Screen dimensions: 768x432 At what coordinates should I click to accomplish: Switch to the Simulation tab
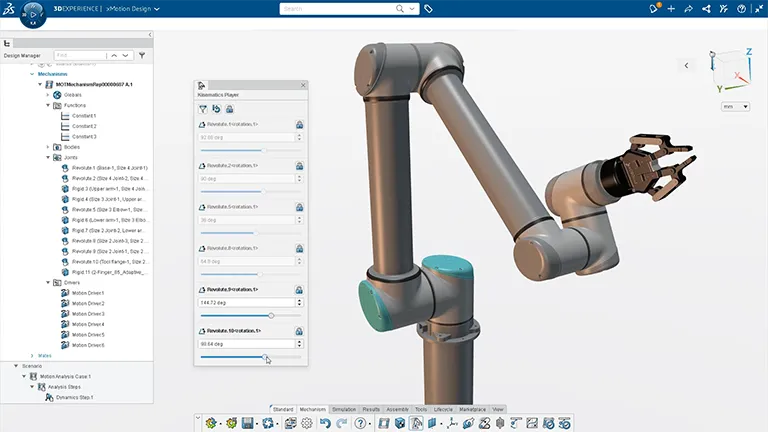click(x=344, y=409)
